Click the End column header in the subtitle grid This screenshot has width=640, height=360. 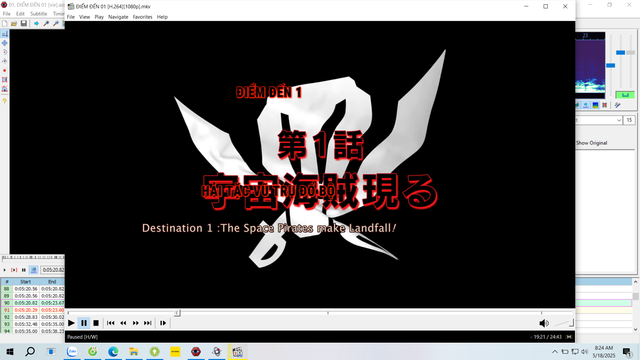[52, 282]
